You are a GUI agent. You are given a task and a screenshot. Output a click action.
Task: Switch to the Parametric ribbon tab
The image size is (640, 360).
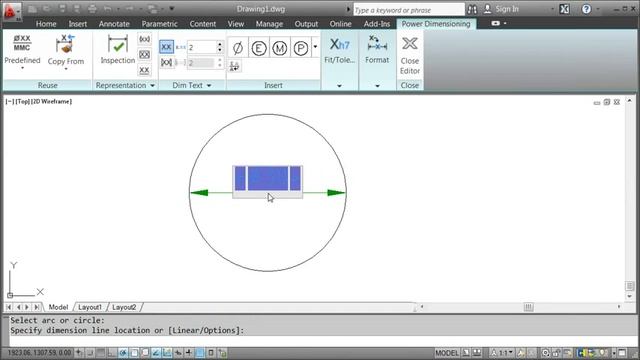pos(160,24)
